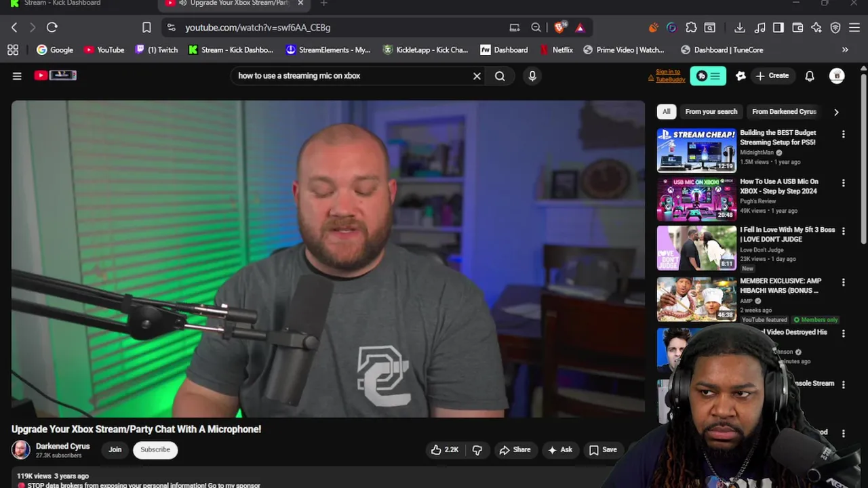
Task: Open the Twitch bookmark
Action: click(x=156, y=49)
